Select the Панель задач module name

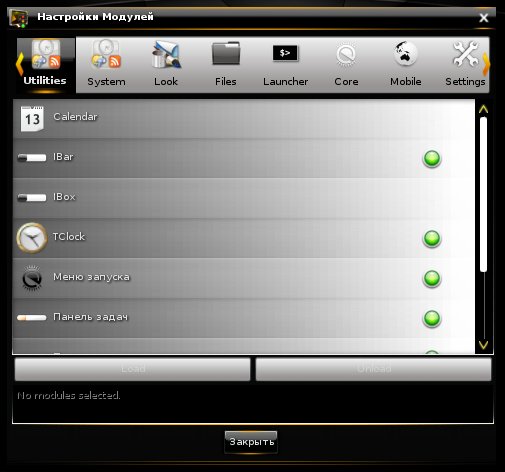point(90,317)
